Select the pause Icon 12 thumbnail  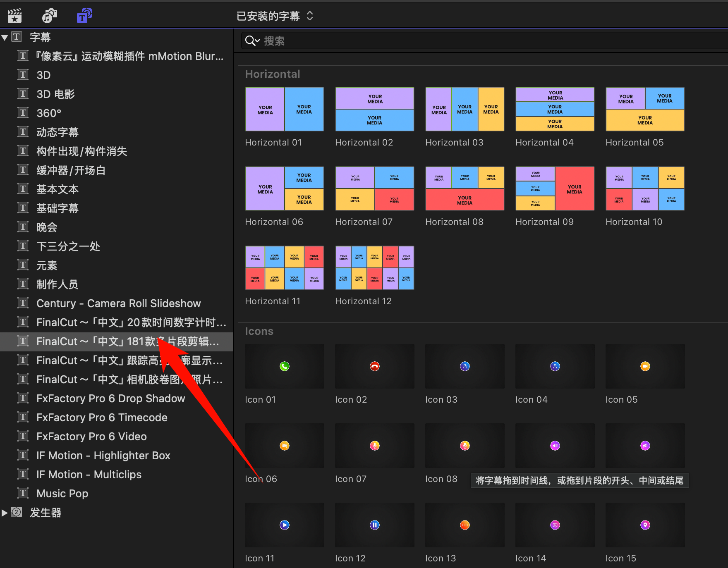374,525
